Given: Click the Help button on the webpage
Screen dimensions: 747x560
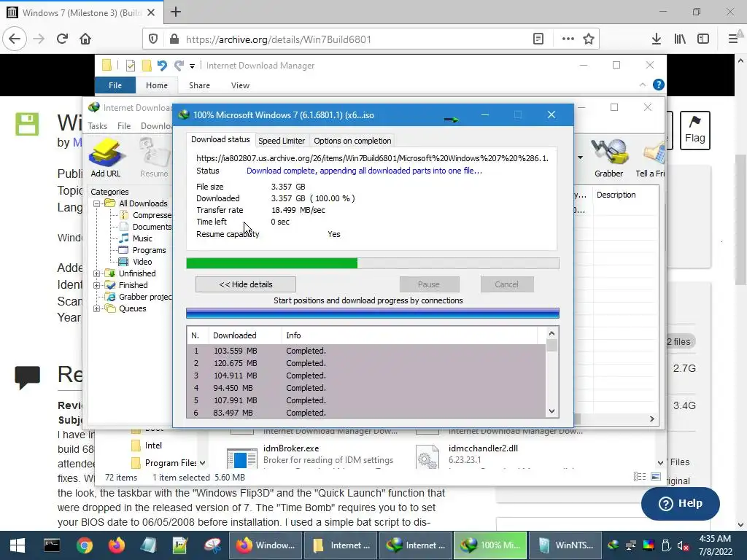Looking at the screenshot, I should 681,503.
